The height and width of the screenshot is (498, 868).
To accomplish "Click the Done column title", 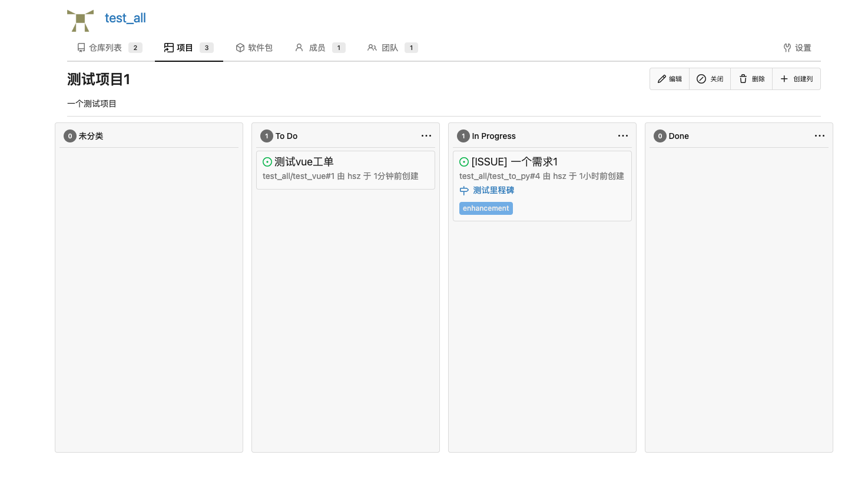I will pyautogui.click(x=678, y=136).
